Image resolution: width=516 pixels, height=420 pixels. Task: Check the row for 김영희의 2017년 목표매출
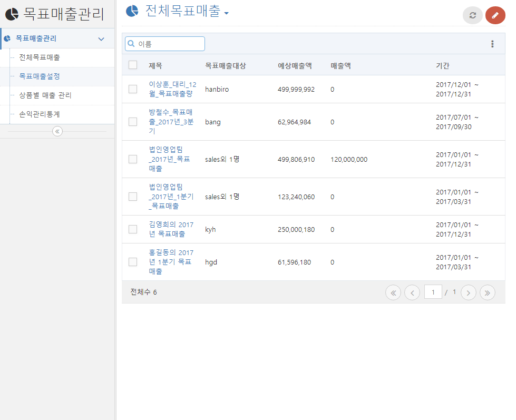click(133, 229)
